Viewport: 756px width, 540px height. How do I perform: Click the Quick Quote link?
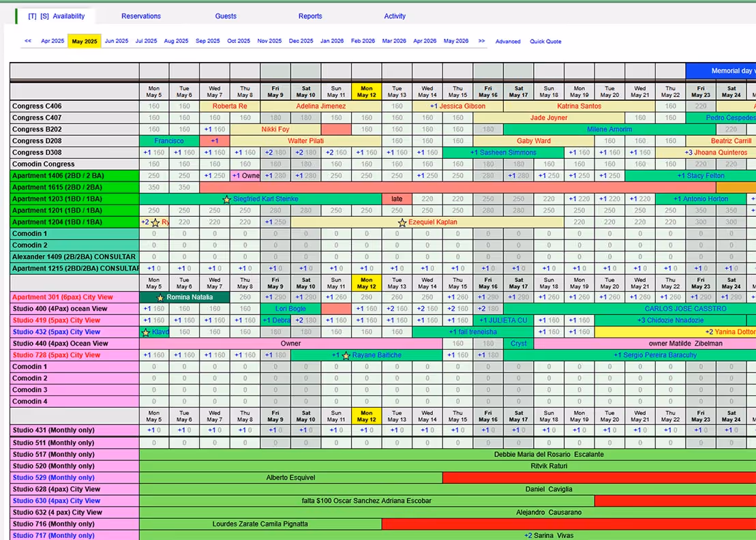click(x=545, y=42)
